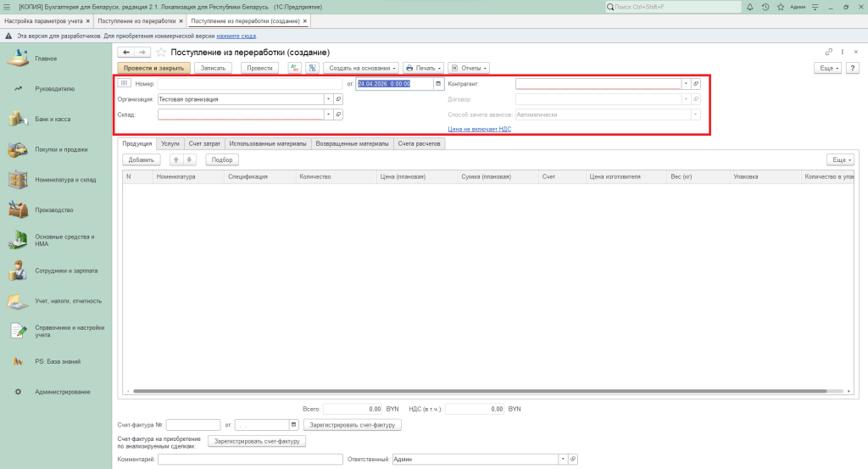Add document to favorites with star icon
The image size is (868, 469).
point(161,53)
